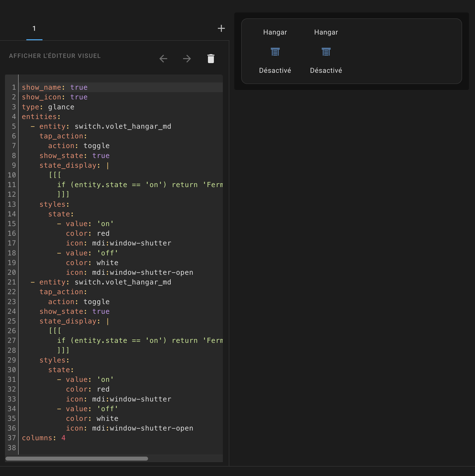This screenshot has width=475, height=476.
Task: Toggle the second Hangar Désactivé state
Action: (x=326, y=70)
